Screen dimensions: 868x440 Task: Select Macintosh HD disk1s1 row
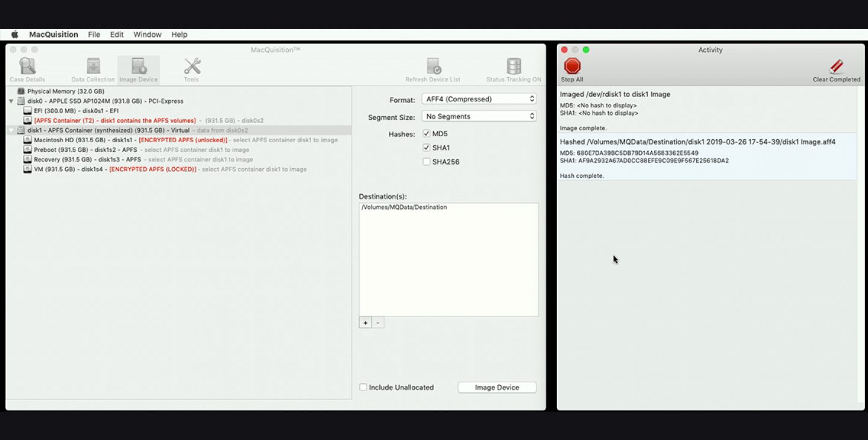pos(178,140)
